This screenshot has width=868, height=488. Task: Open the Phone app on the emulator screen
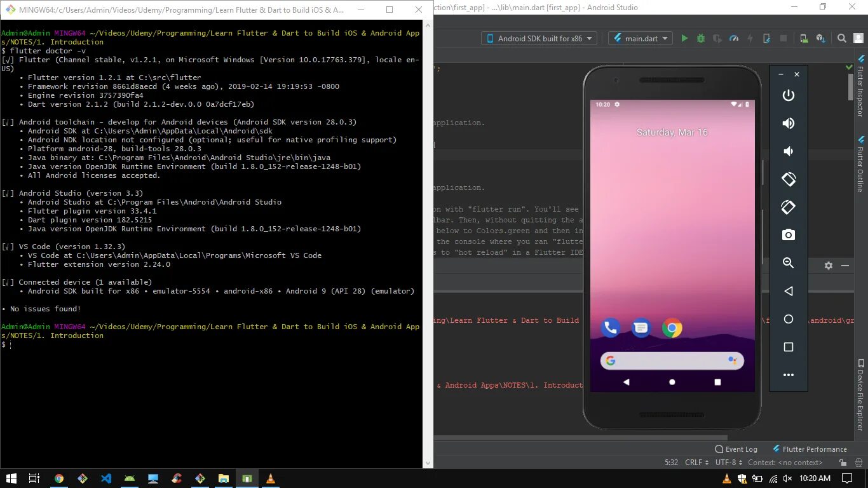pyautogui.click(x=611, y=328)
